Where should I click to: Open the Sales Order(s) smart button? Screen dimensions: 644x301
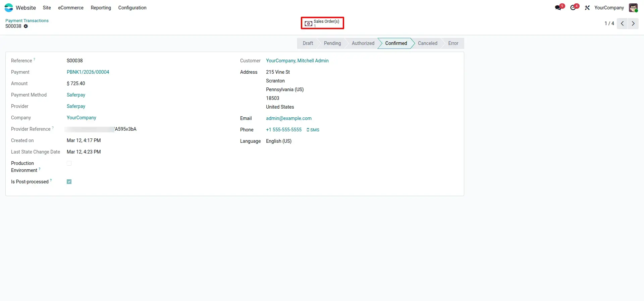click(322, 23)
